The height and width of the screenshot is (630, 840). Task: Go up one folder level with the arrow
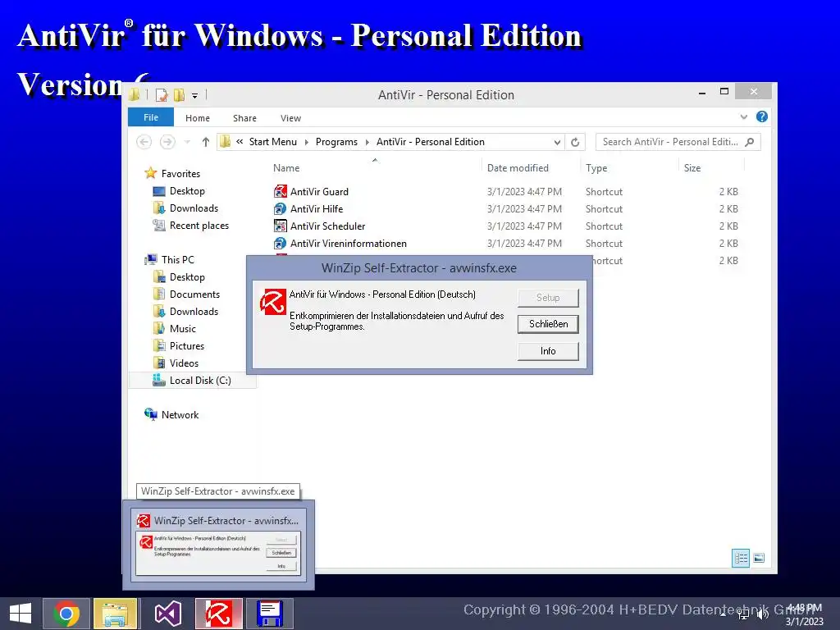coord(206,142)
